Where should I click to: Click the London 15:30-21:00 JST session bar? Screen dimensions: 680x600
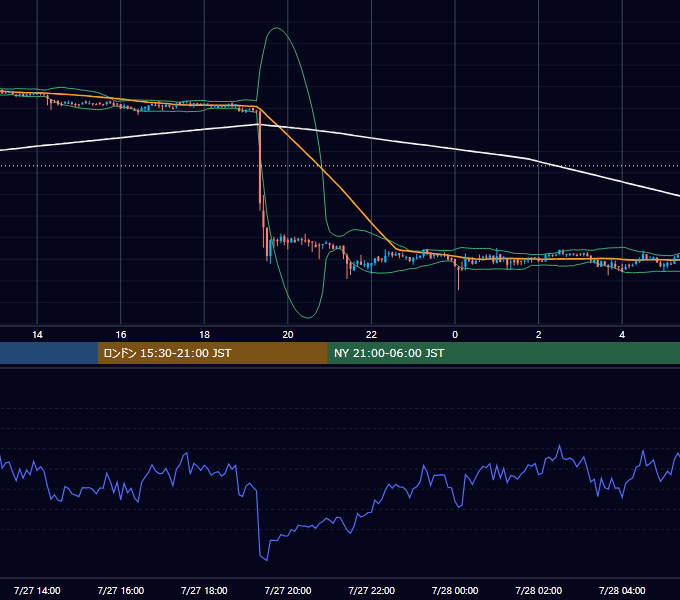click(212, 353)
